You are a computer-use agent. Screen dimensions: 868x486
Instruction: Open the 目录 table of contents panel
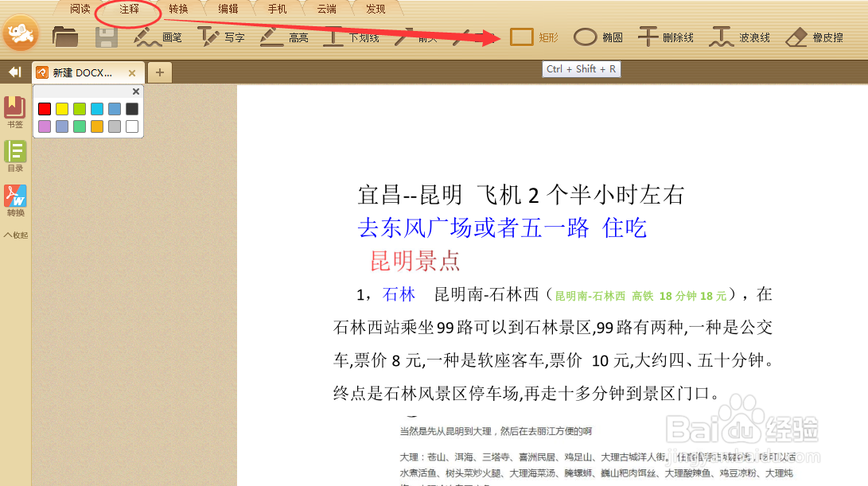[15, 156]
